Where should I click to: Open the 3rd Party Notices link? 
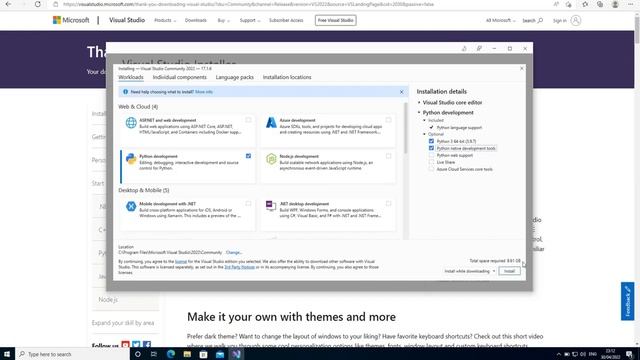(x=240, y=267)
